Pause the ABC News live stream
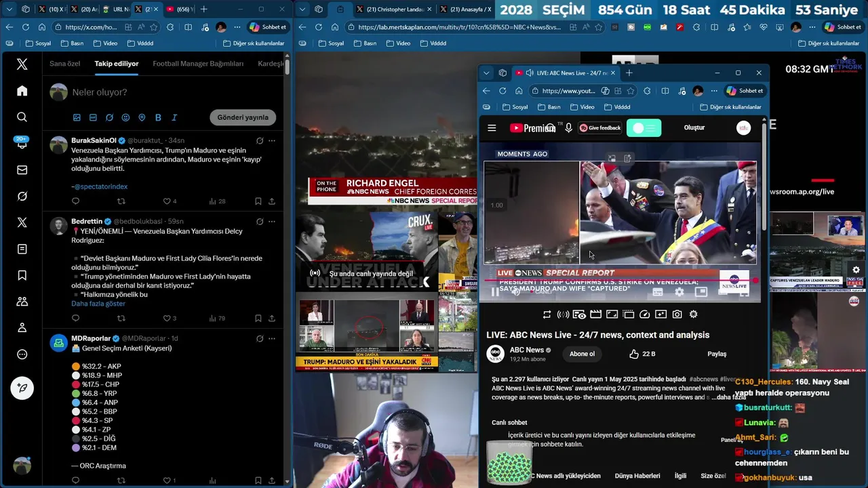The width and height of the screenshot is (868, 488). (495, 292)
